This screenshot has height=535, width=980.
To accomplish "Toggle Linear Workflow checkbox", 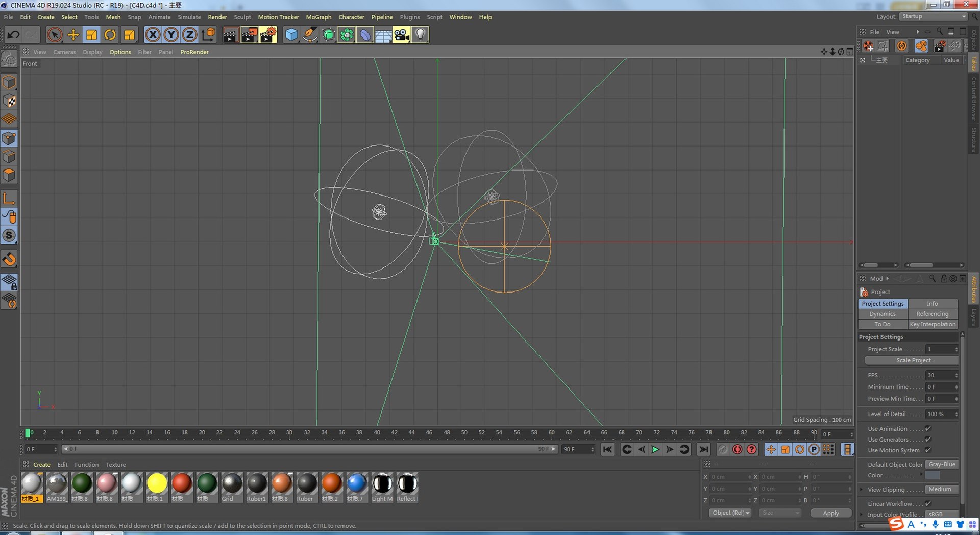I will point(928,504).
